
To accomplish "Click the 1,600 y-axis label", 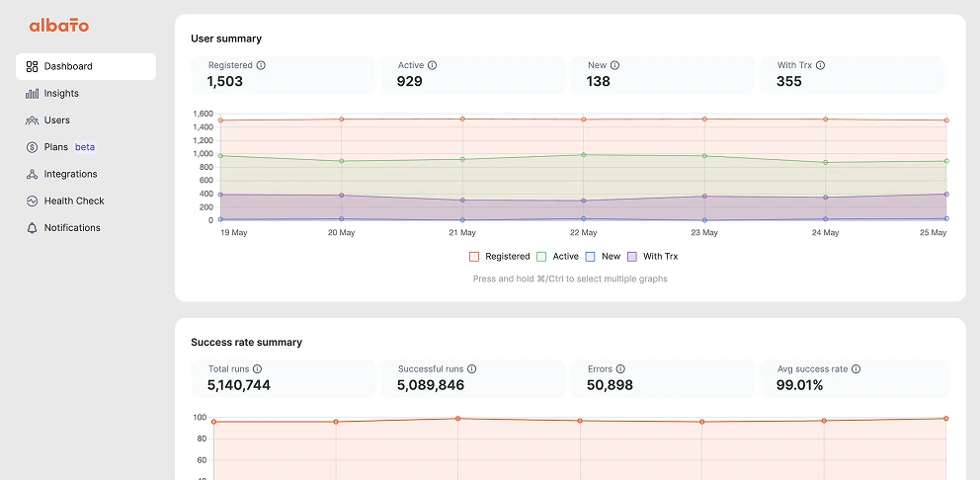I will pos(204,114).
